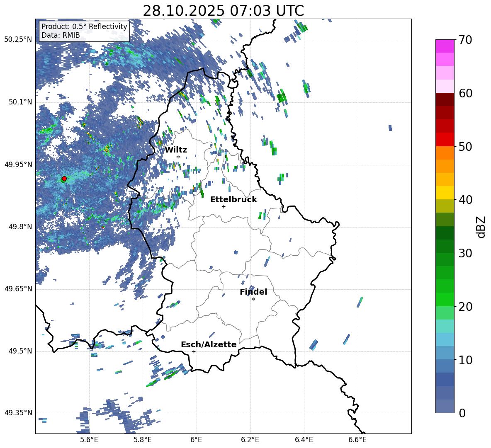
Task: Click the 50.25°N latitude label
Action: pyautogui.click(x=18, y=40)
